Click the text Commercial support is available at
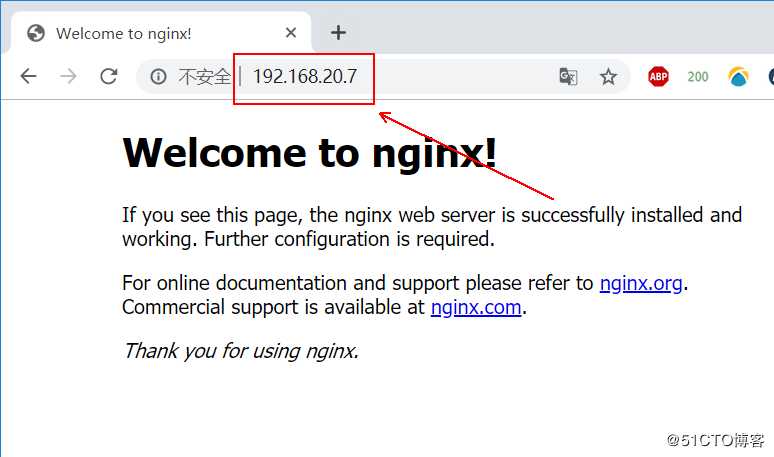 273,307
